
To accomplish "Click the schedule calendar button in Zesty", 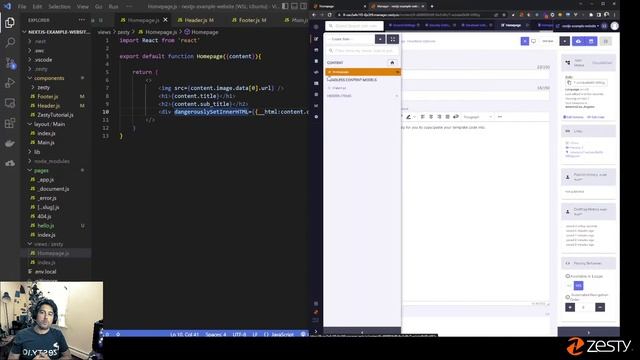I will pyautogui.click(x=591, y=41).
